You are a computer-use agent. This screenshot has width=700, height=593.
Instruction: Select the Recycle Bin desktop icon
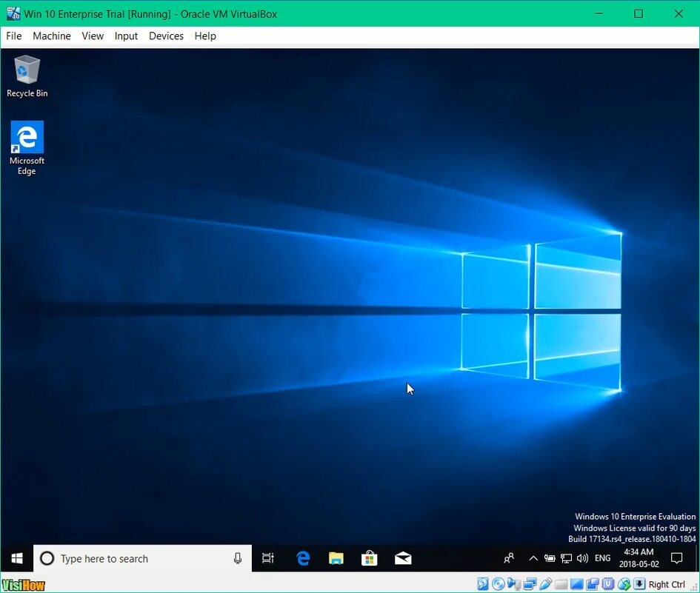click(27, 76)
